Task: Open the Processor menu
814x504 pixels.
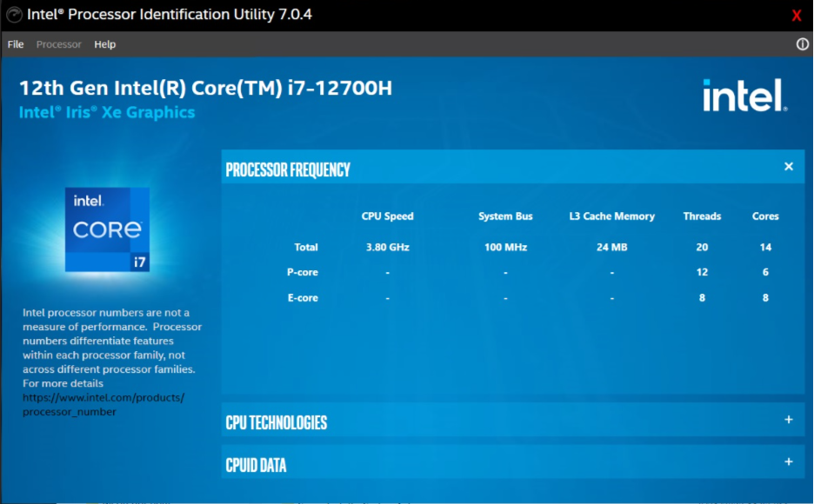Action: click(x=58, y=44)
